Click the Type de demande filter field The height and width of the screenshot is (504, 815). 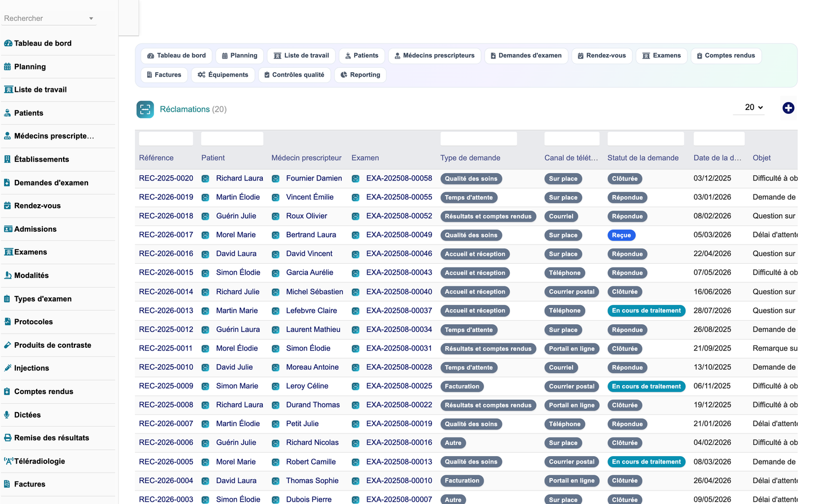click(479, 139)
